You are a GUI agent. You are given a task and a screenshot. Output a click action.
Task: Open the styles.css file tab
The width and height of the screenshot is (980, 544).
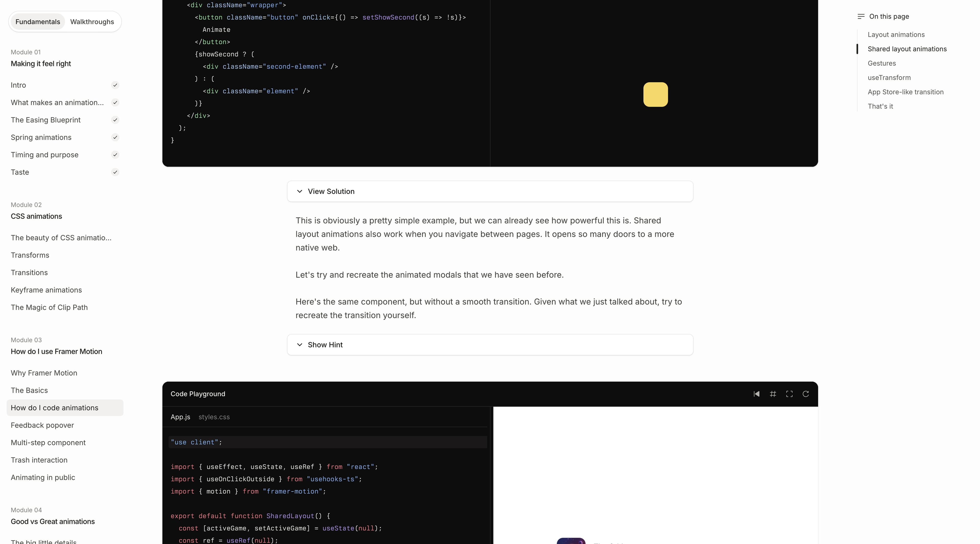click(214, 417)
